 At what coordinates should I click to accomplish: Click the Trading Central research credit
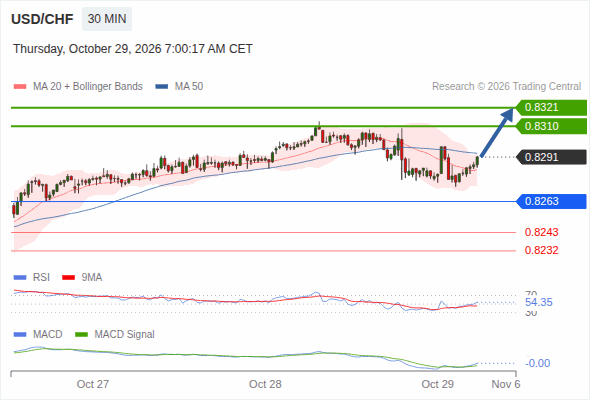pyautogui.click(x=506, y=87)
